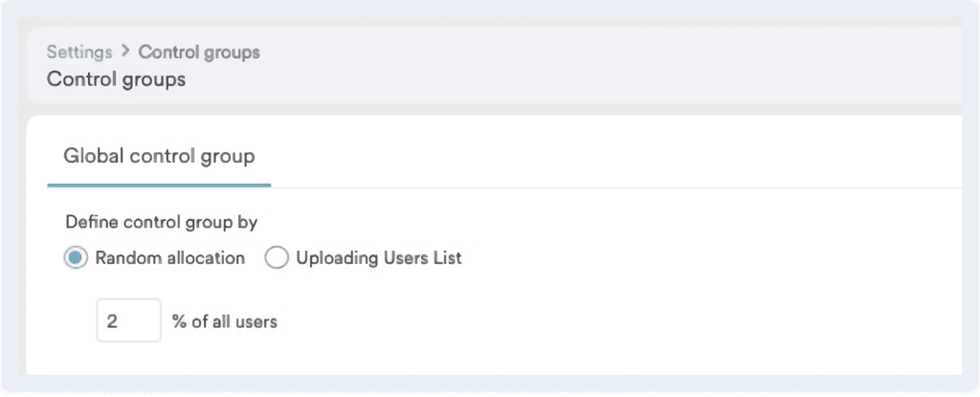
Task: Focus the percentage of users input field
Action: coord(128,321)
